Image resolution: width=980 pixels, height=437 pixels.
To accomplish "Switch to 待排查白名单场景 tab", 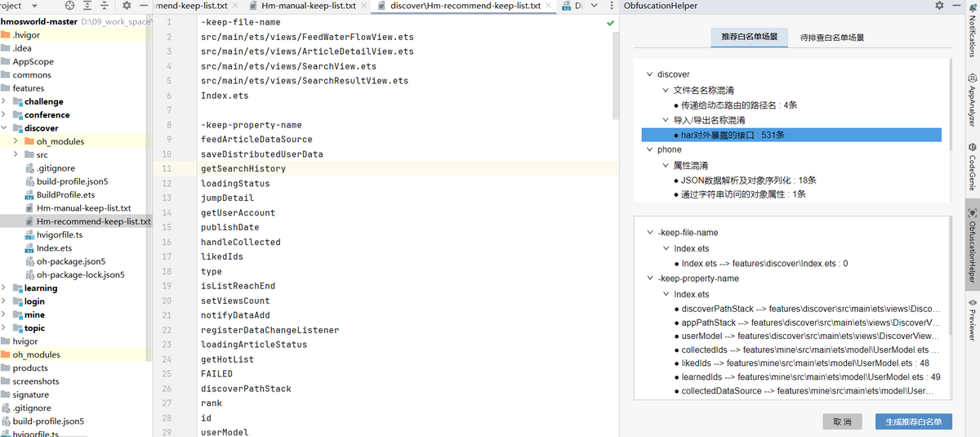I will coord(832,38).
